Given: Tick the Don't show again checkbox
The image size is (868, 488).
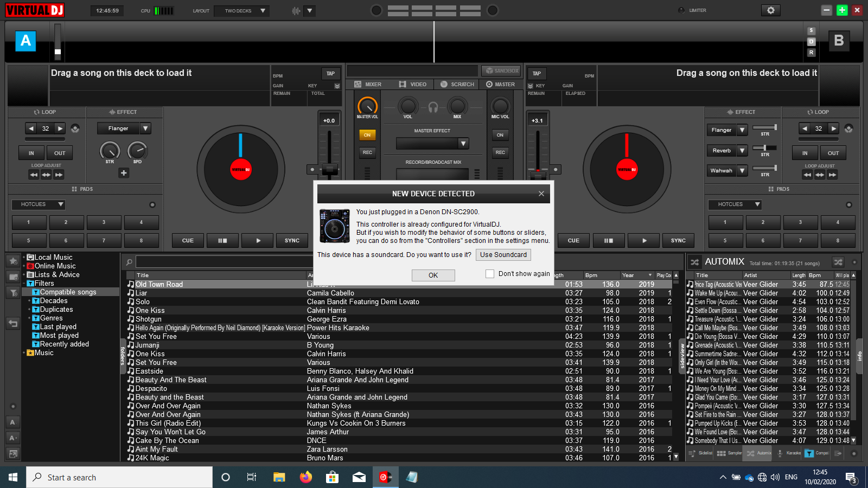Looking at the screenshot, I should pos(490,274).
